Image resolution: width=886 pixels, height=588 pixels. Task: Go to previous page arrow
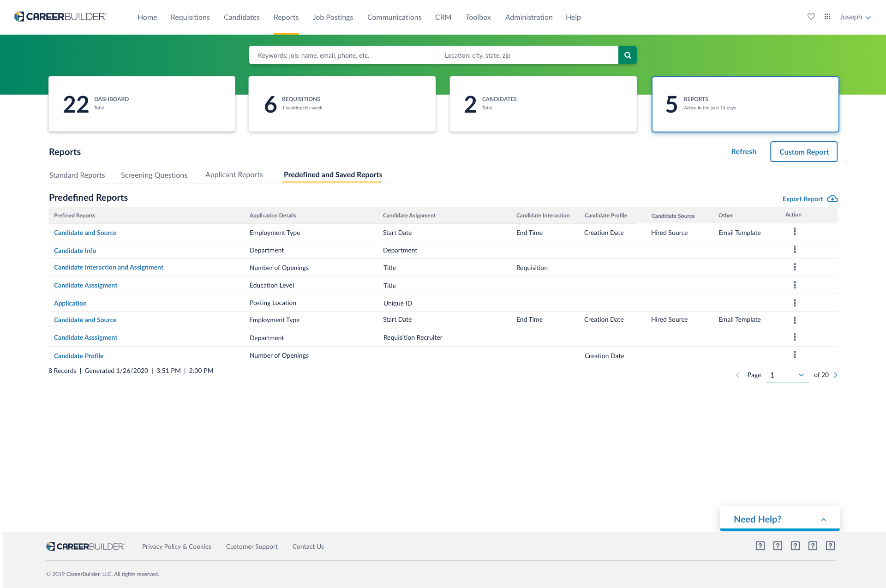click(x=737, y=375)
